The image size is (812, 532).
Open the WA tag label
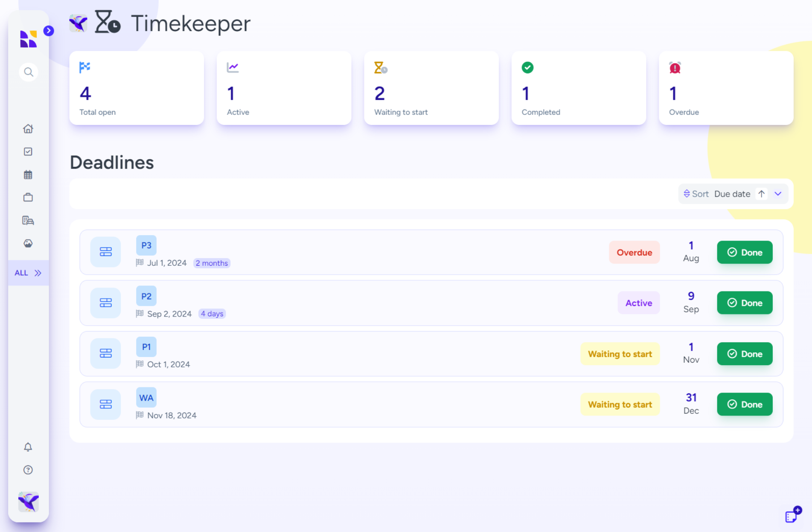146,398
